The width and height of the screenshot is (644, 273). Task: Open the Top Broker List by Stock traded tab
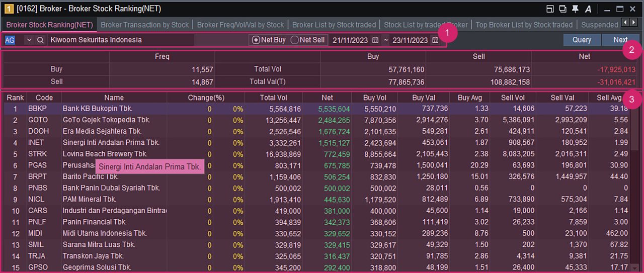(524, 25)
